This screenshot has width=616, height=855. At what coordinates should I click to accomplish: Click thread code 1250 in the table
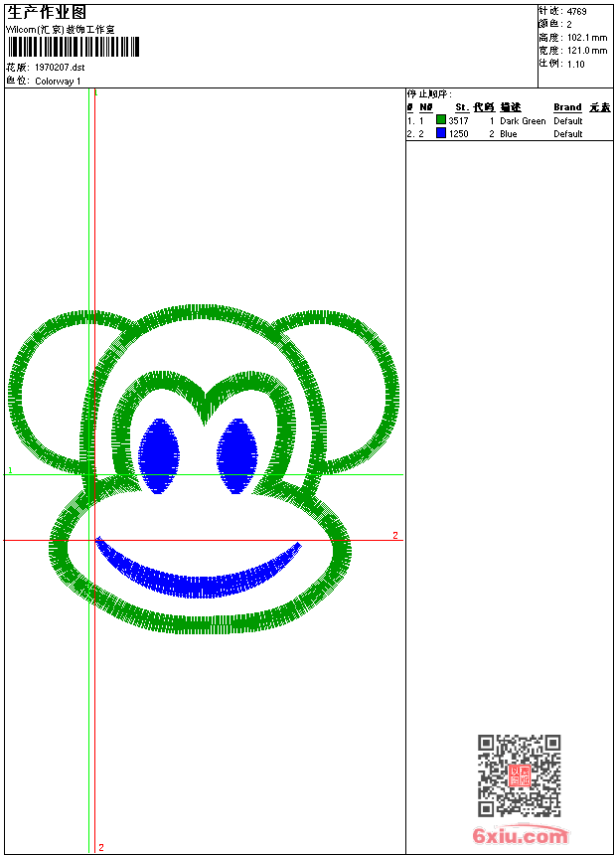(458, 133)
